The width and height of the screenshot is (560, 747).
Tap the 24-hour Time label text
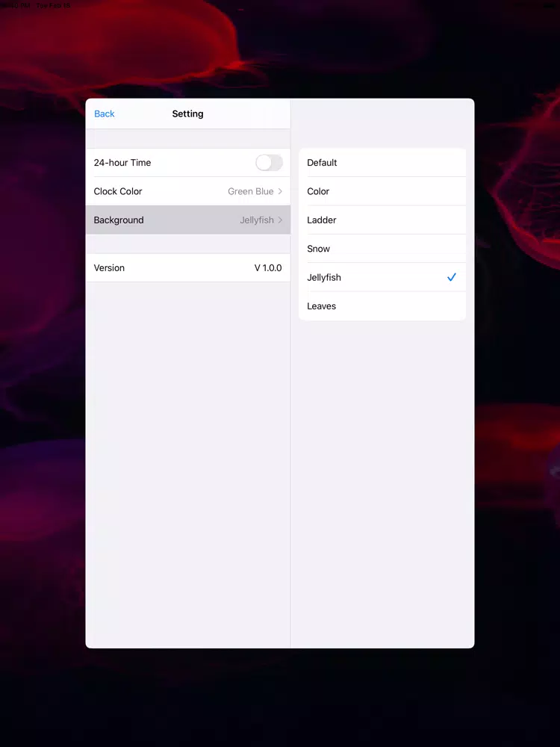tap(122, 162)
